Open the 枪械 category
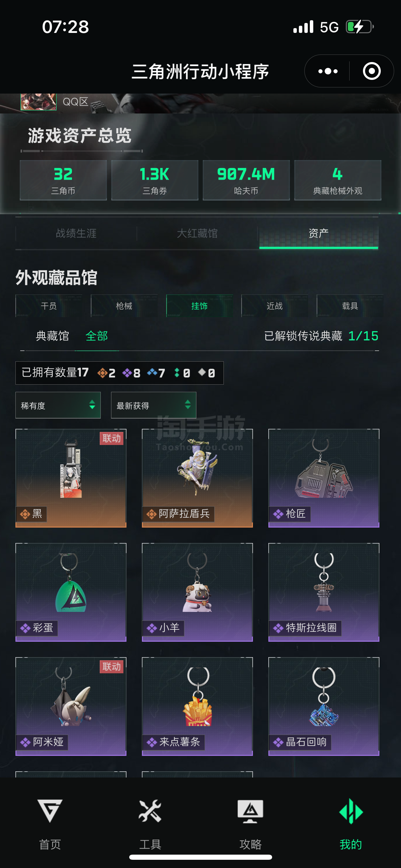Viewport: 401px width, 868px height. [x=124, y=306]
